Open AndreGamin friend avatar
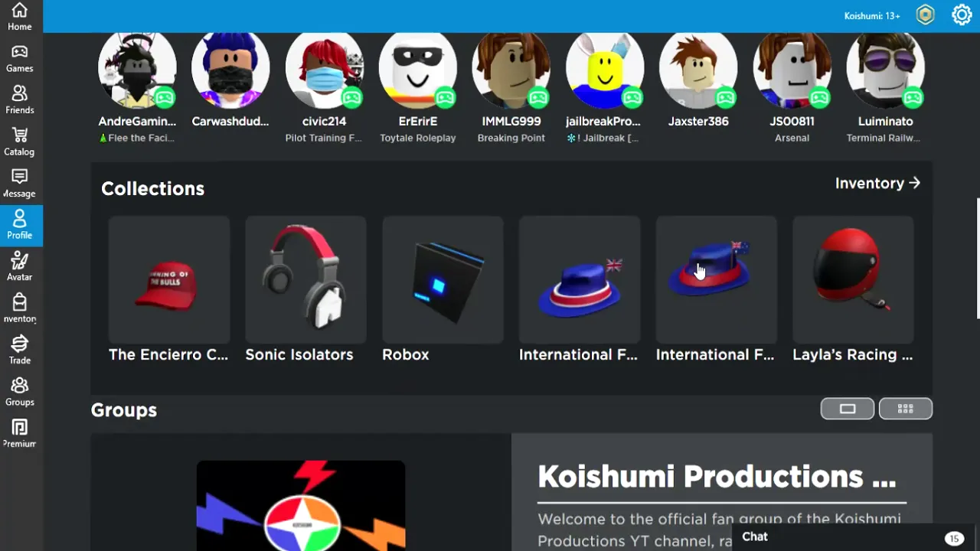Screen dimensions: 980x551 (137, 70)
